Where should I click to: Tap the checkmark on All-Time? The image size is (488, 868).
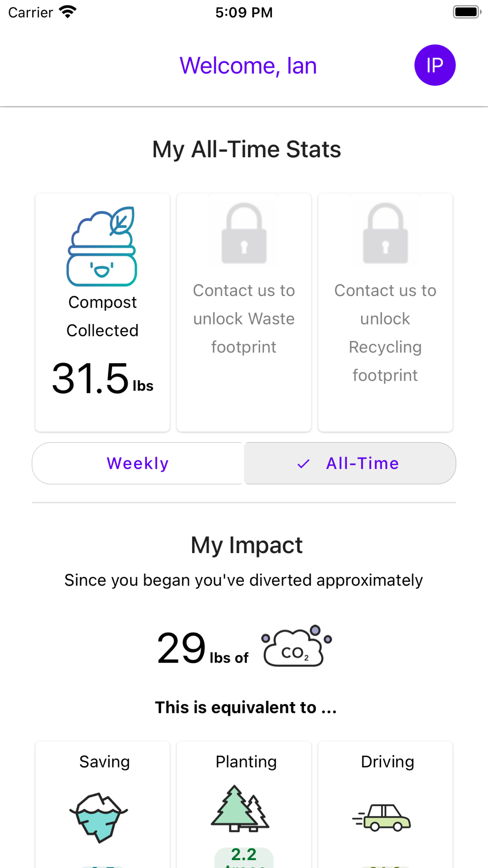tap(304, 464)
